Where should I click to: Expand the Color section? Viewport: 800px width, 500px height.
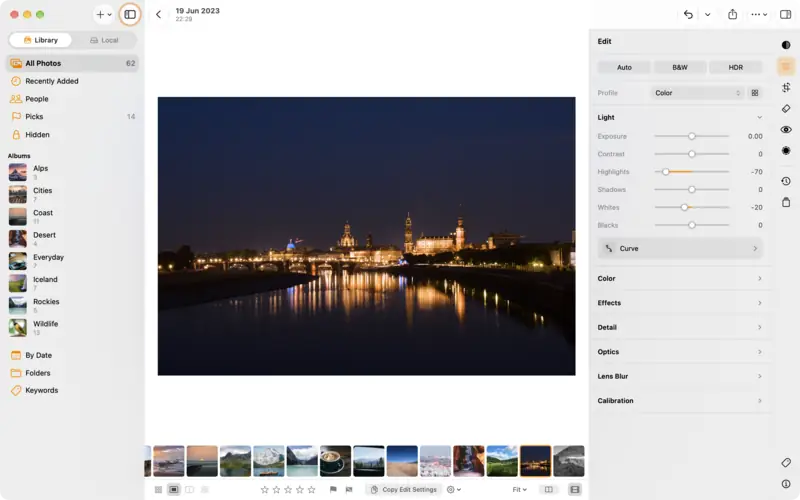(x=680, y=279)
